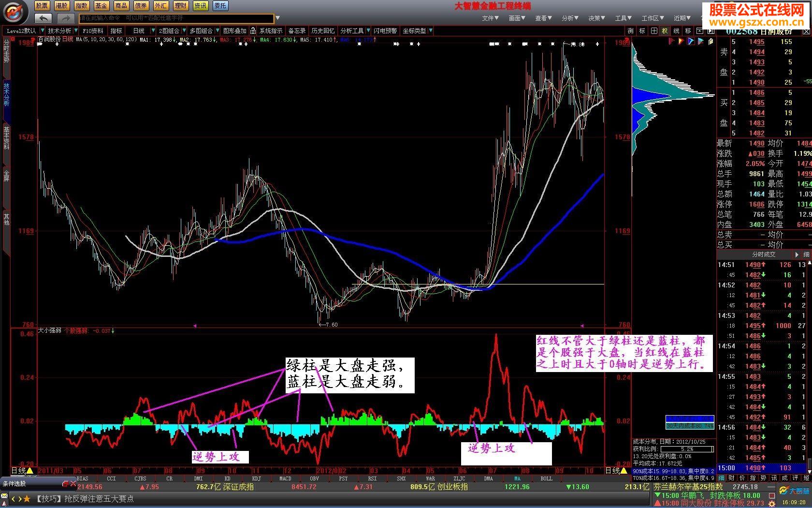Show next news headline with right chevron
Screen dimensions: 812x508
19,499
